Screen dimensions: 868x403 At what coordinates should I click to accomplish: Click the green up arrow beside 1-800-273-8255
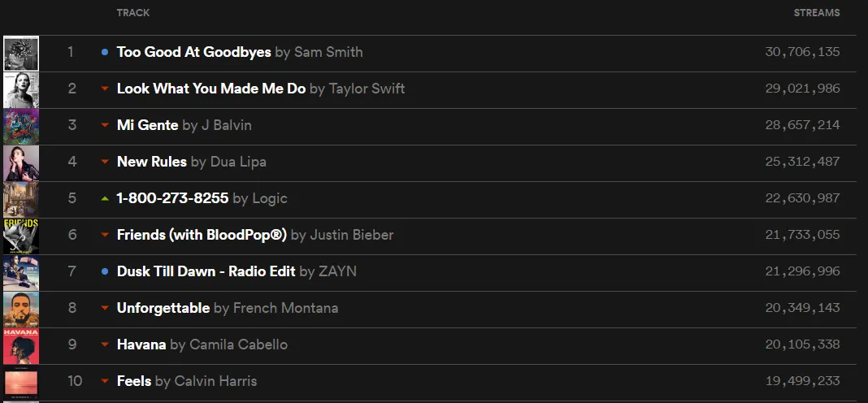(x=105, y=198)
